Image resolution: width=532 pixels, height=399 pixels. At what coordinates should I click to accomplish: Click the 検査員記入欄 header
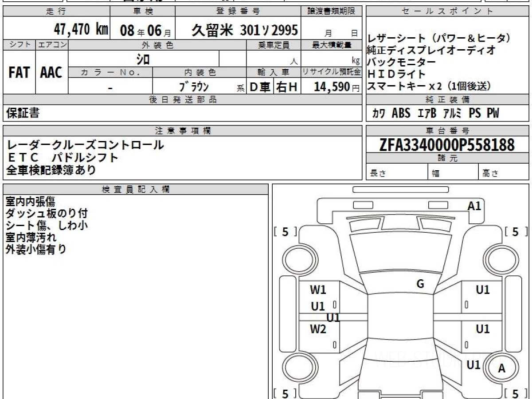[136, 189]
